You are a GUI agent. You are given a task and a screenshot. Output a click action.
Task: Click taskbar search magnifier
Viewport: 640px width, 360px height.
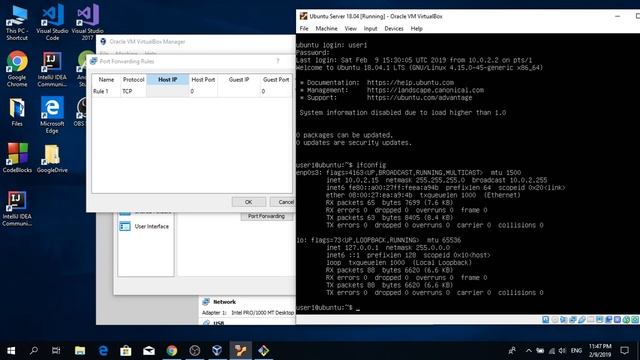34,351
